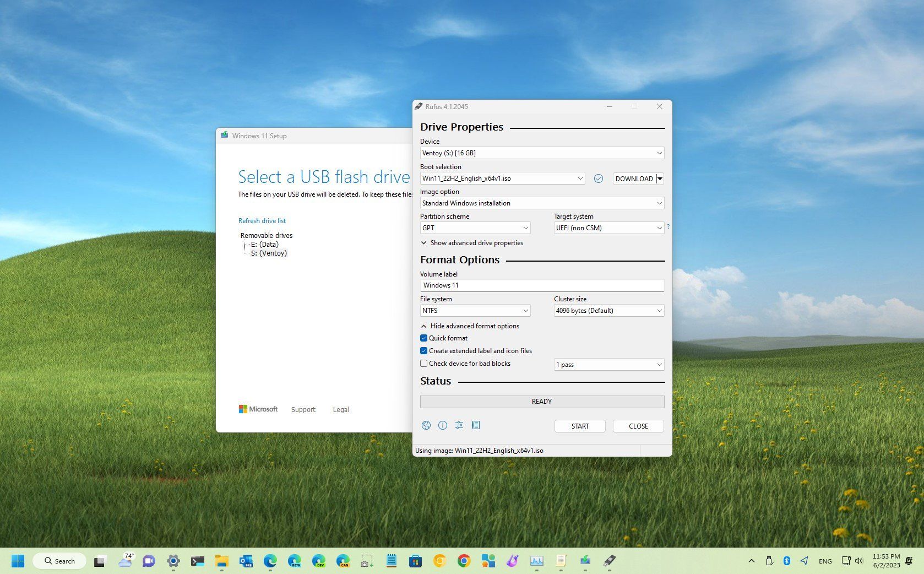Screen dimensions: 924x574
Task: Launch Edge Dev from taskbar
Action: point(319,561)
